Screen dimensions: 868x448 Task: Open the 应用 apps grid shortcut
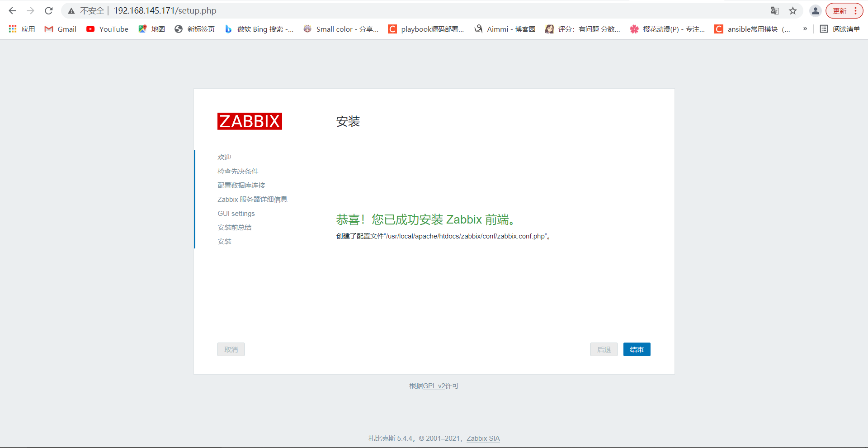[x=22, y=29]
